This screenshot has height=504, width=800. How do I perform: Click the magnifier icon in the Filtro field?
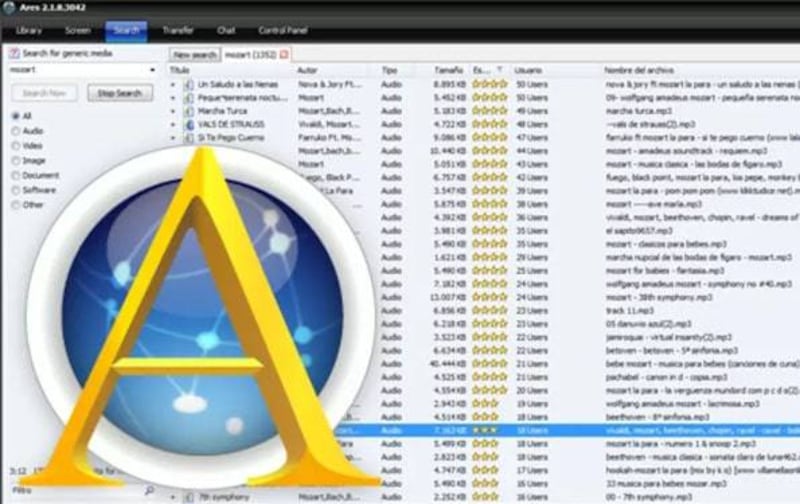[x=149, y=490]
